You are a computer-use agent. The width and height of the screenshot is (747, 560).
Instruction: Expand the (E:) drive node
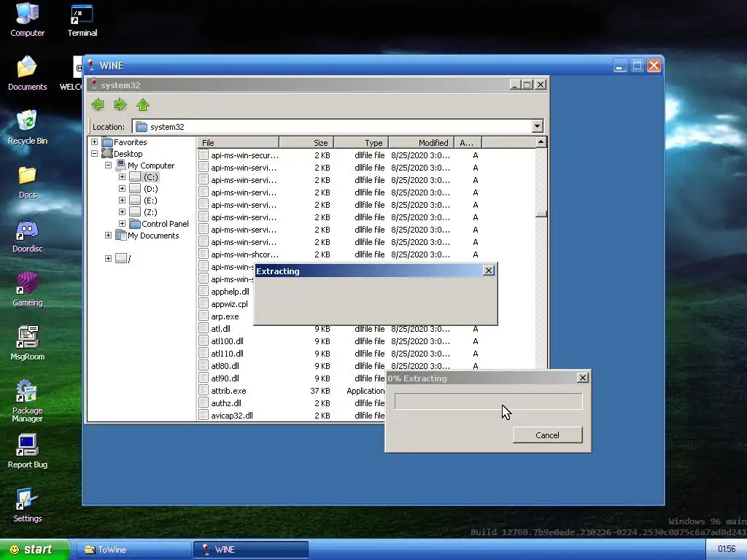pos(122,201)
